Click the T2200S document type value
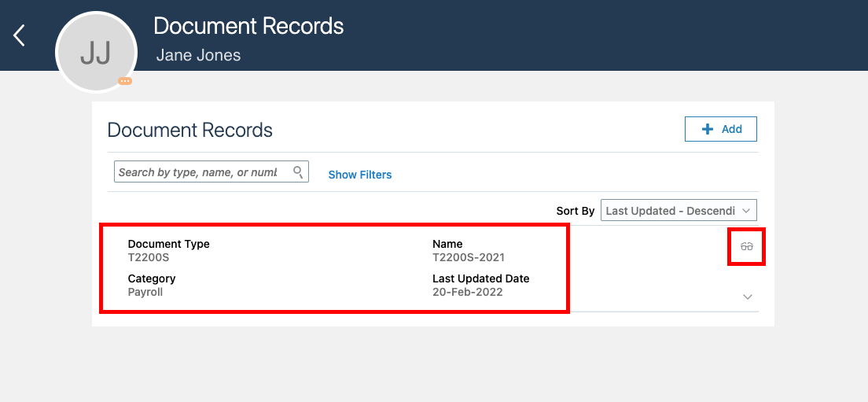868x402 pixels. [149, 257]
